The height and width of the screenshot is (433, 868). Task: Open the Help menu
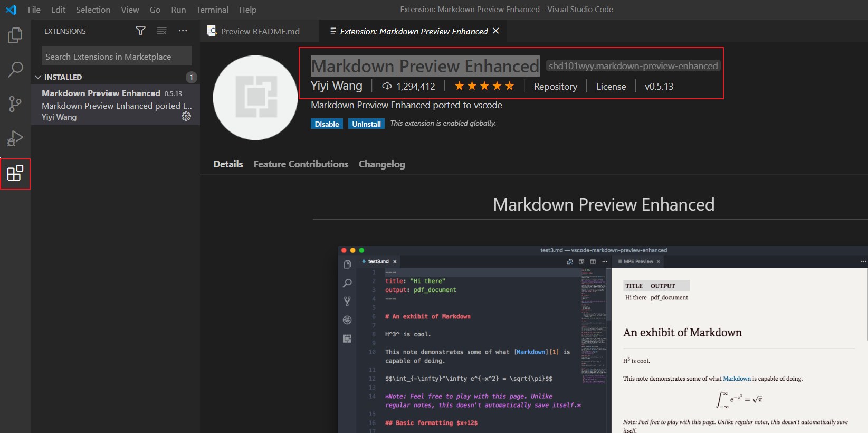point(247,10)
